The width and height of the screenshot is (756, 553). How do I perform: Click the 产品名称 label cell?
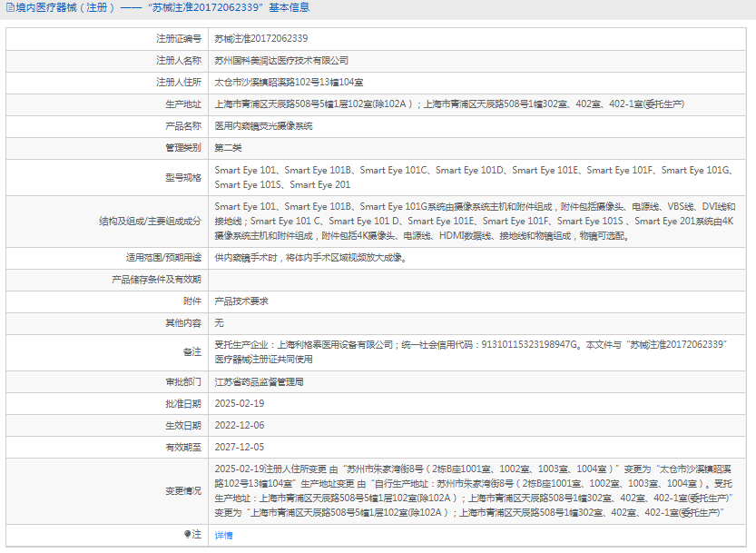pos(107,126)
